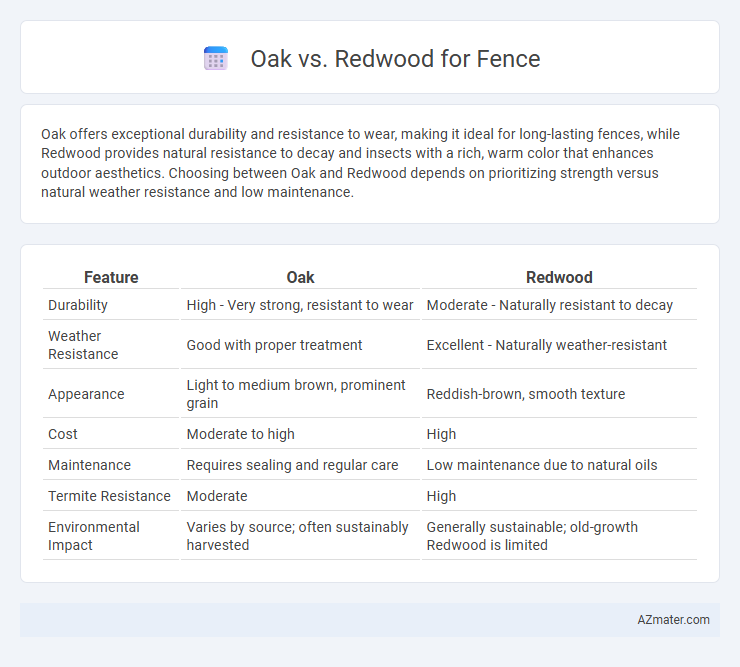This screenshot has height=667, width=740.
Task: Click the summary paragraph starting 'Oak offers exceptional'
Action: click(x=361, y=163)
